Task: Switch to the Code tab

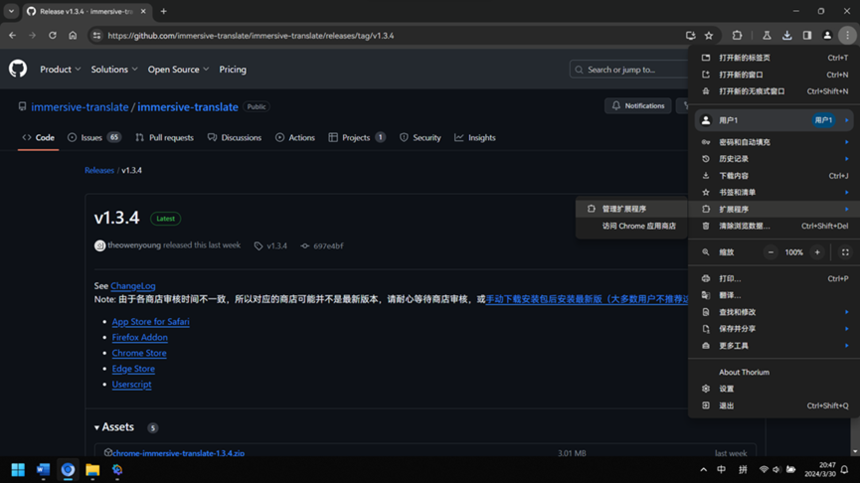Action: pos(38,138)
